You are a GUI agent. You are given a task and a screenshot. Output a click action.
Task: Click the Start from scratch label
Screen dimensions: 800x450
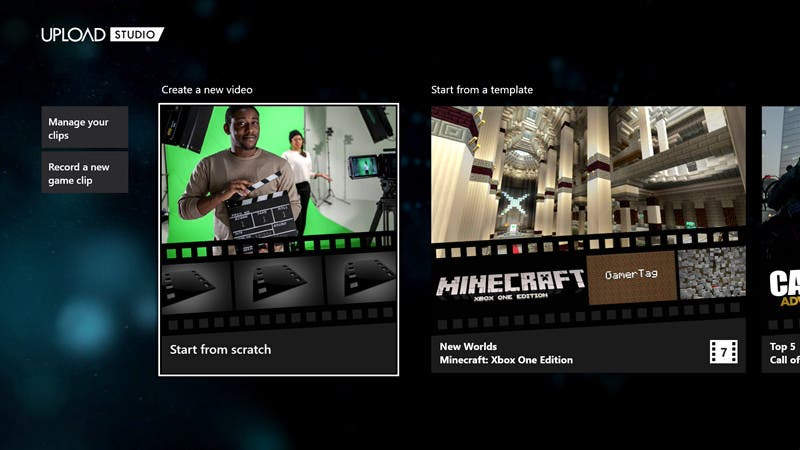[x=220, y=349]
